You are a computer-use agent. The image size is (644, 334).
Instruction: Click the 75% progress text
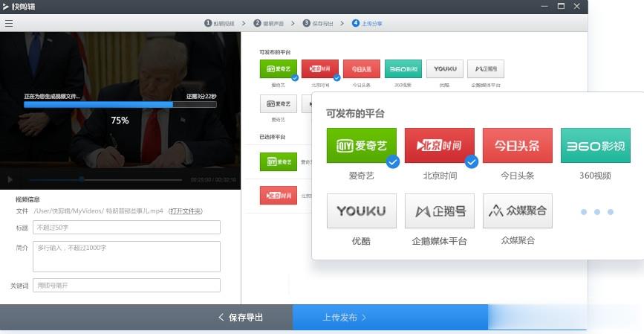click(120, 120)
